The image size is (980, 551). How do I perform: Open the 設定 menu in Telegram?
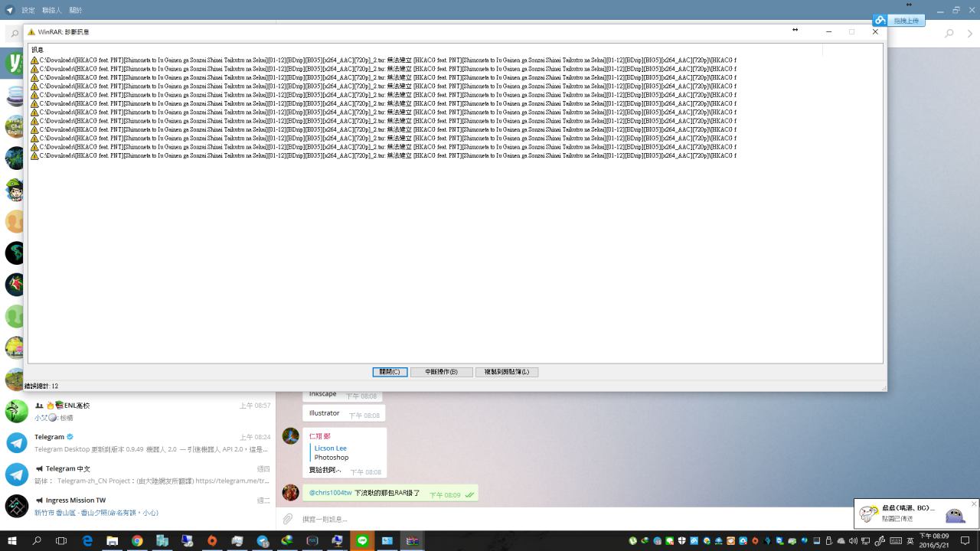(28, 10)
